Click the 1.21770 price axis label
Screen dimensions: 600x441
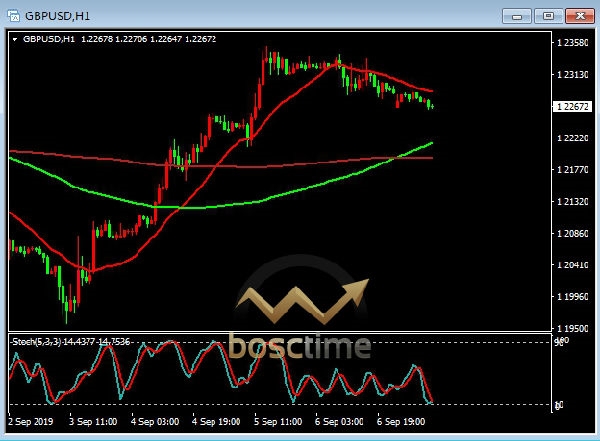(x=572, y=170)
